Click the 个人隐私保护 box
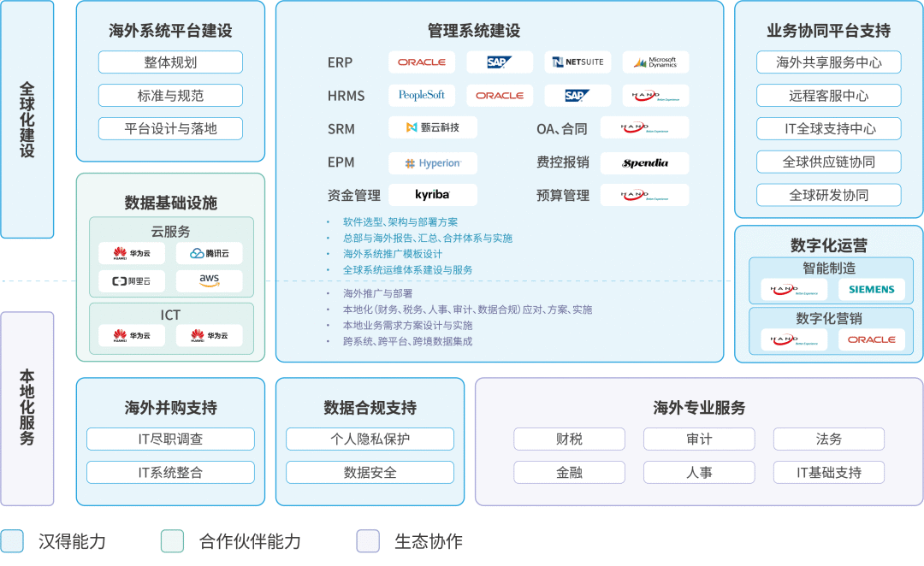This screenshot has height=566, width=924. (x=370, y=439)
